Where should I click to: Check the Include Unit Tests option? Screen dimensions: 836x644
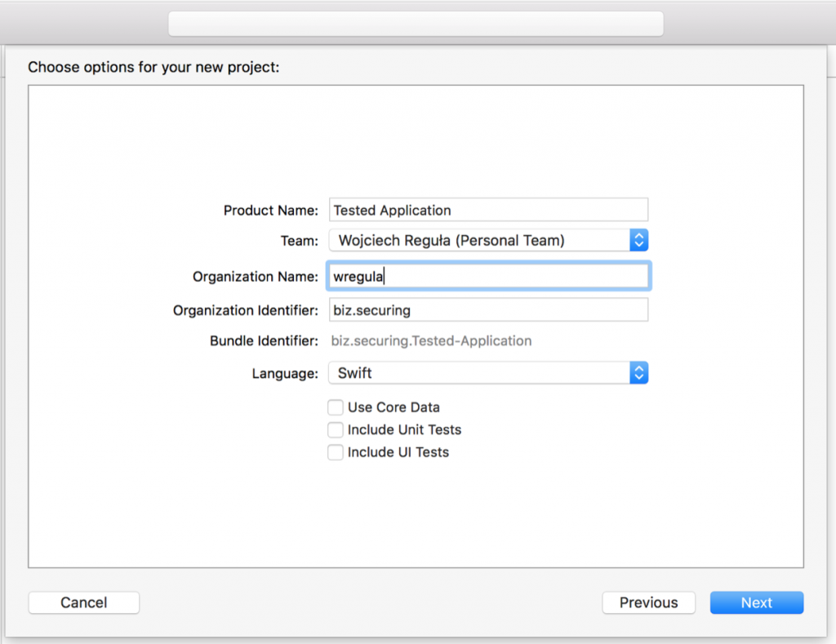[336, 429]
